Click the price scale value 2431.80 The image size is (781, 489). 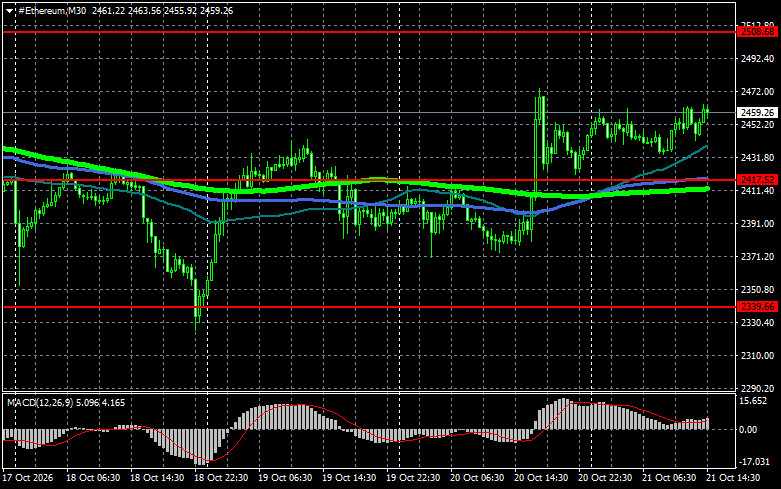(x=758, y=157)
